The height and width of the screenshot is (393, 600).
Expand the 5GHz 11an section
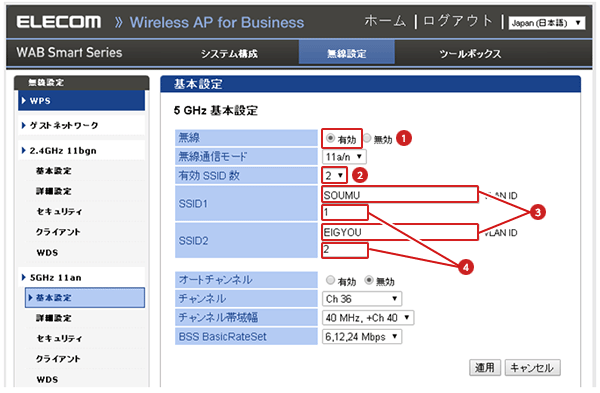pos(81,277)
